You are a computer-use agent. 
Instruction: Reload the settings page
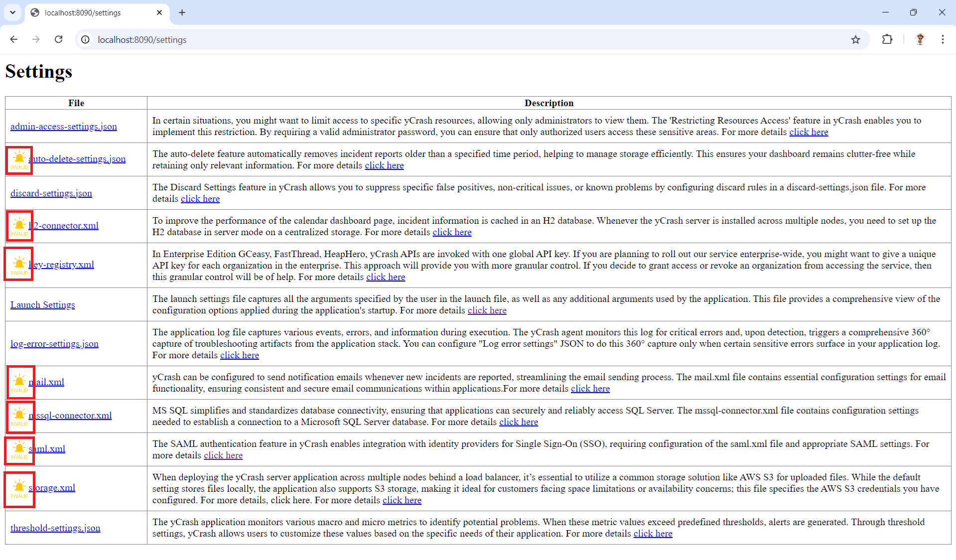[58, 39]
